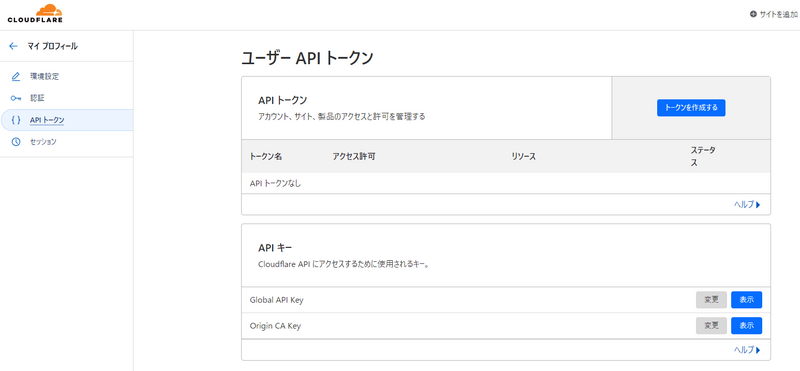Click the トークン名 column header
This screenshot has height=371, width=800.
266,157
